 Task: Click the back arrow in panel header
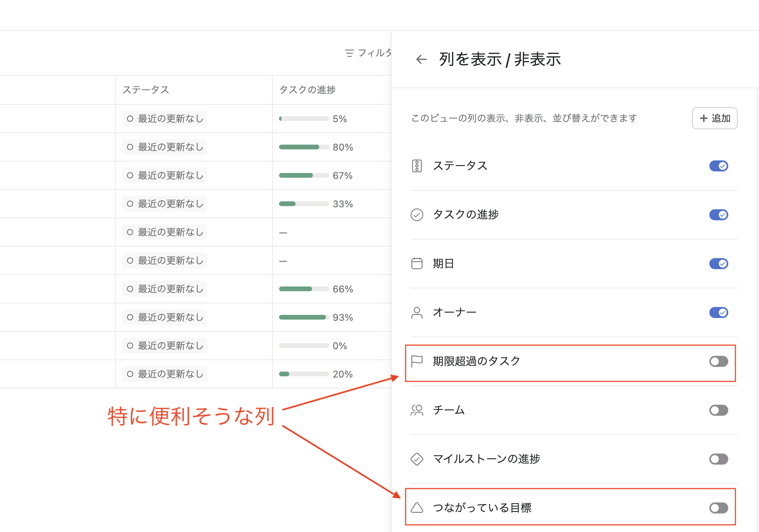tap(421, 60)
